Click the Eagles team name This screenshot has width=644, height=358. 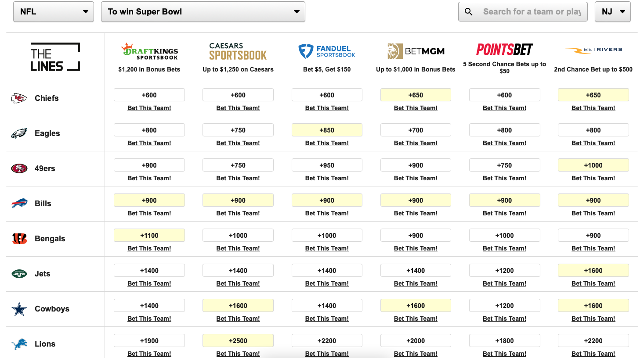(47, 133)
